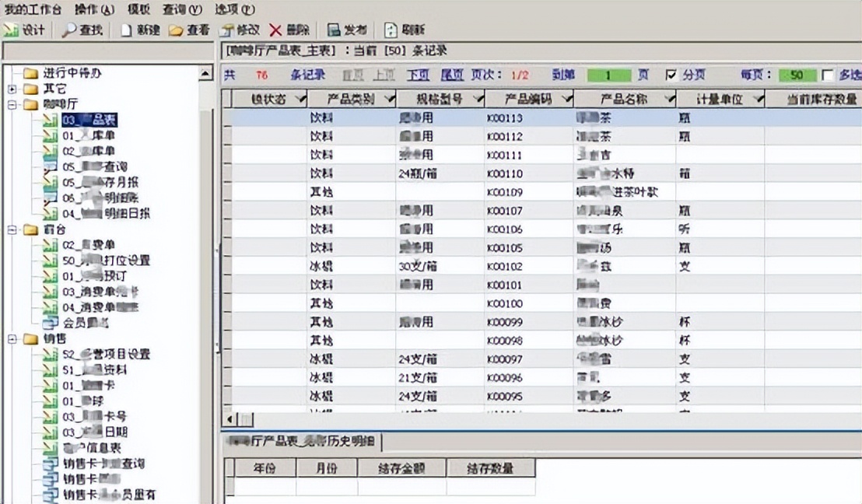The image size is (862, 504).
Task: Open the 查询(V) menu
Action: pyautogui.click(x=182, y=9)
